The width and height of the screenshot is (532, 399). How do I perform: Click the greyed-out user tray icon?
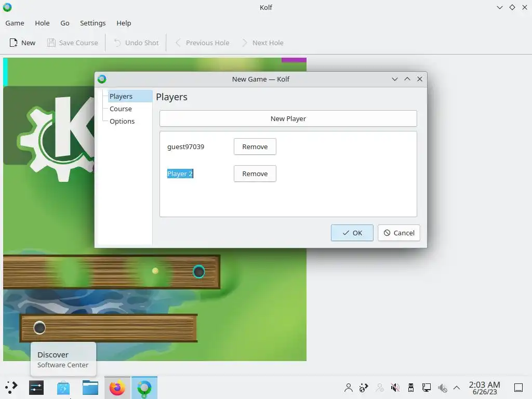point(380,388)
